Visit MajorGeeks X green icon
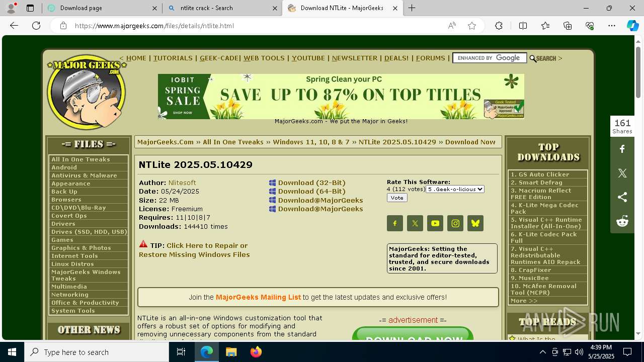 (x=415, y=223)
